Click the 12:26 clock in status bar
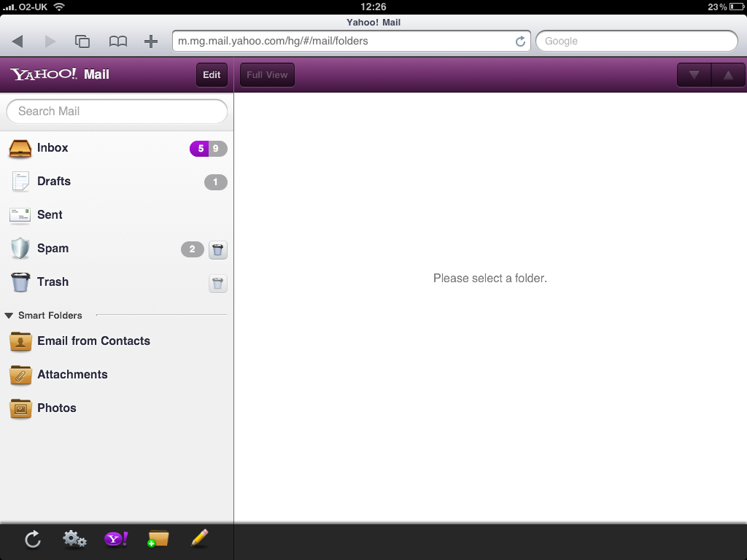The width and height of the screenshot is (747, 560). click(373, 7)
